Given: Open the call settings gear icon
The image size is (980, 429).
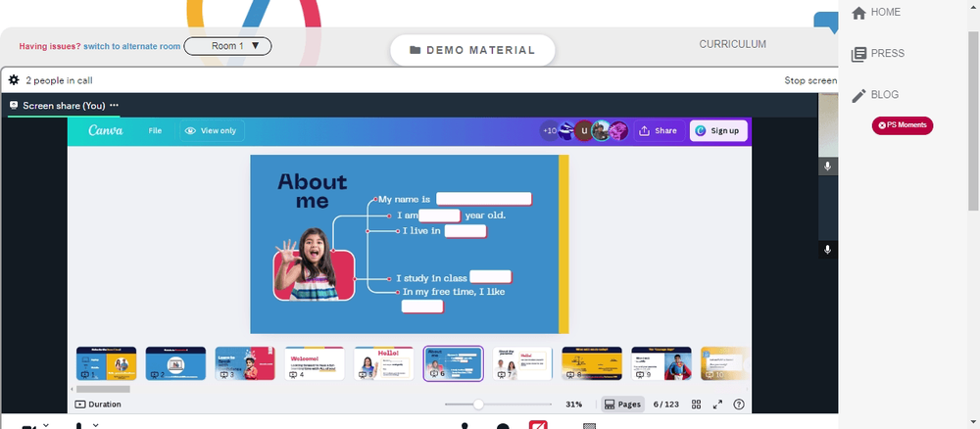Looking at the screenshot, I should (x=14, y=80).
